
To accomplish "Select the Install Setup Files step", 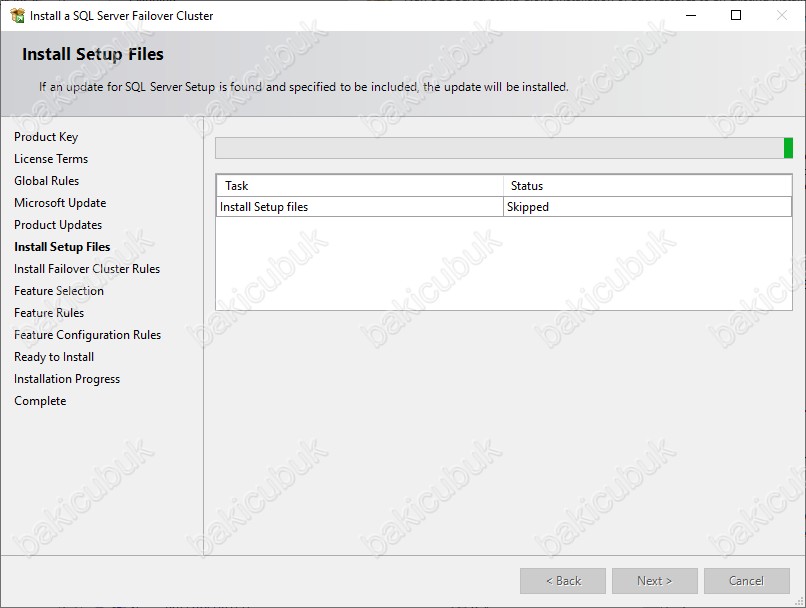I will [62, 247].
